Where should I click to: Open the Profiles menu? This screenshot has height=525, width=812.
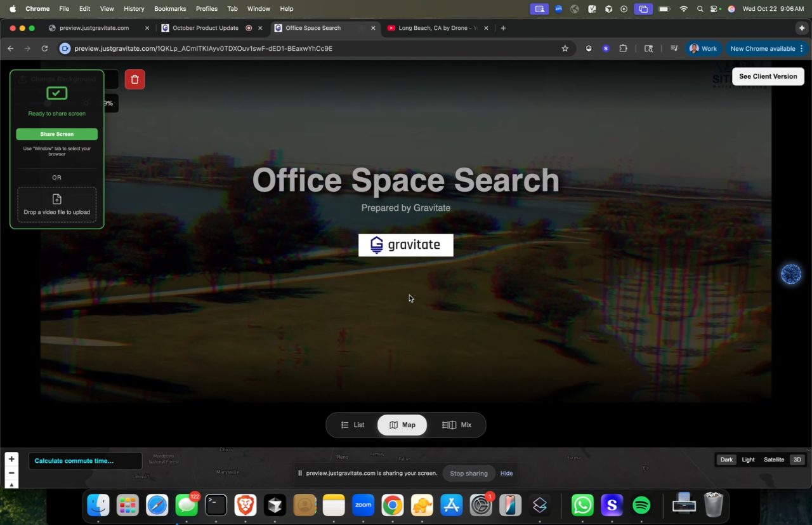point(207,9)
